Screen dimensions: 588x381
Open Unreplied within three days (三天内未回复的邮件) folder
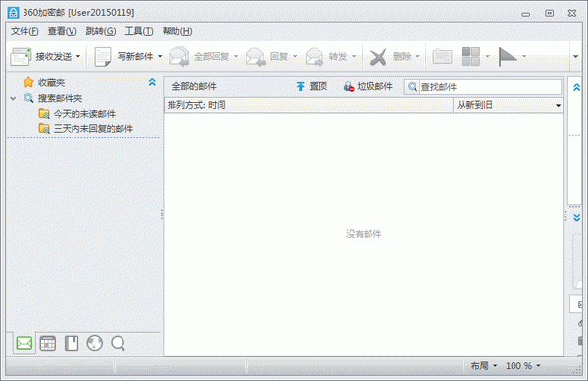click(x=86, y=129)
